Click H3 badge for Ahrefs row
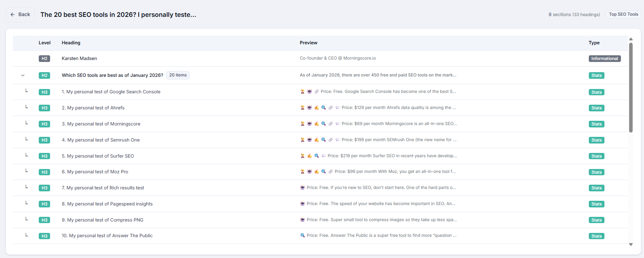The width and height of the screenshot is (644, 258). click(44, 108)
